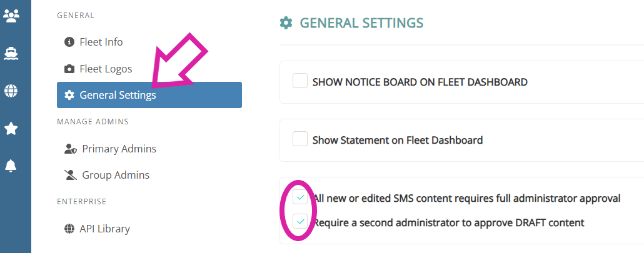
Task: Click the ship vessel sidebar icon
Action: pyautogui.click(x=11, y=54)
